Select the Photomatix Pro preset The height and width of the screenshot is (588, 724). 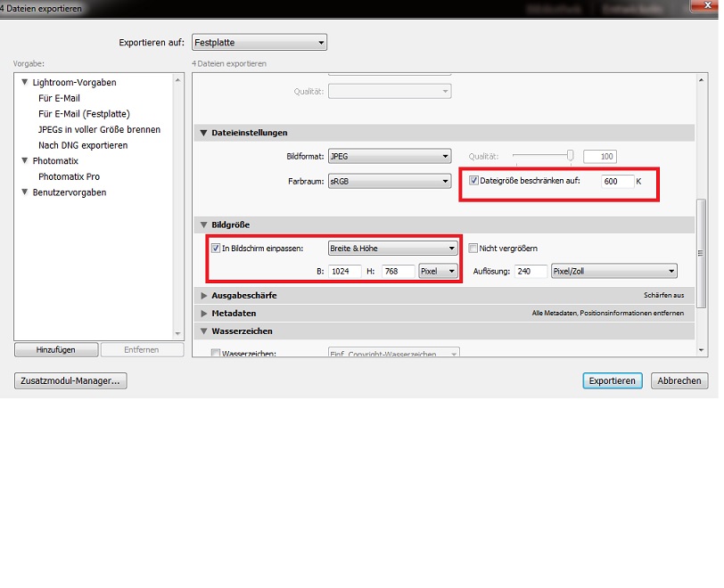[x=70, y=176]
